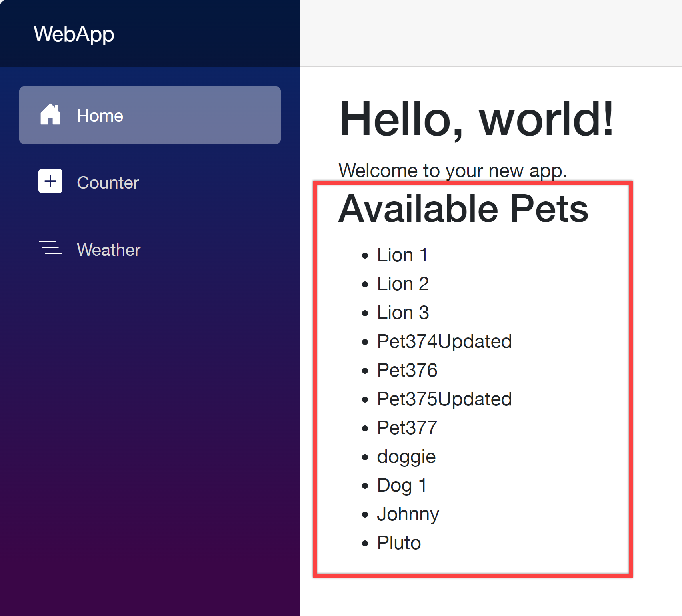Select Pet376 from Available Pets
Screen dimensions: 682x616
407,370
